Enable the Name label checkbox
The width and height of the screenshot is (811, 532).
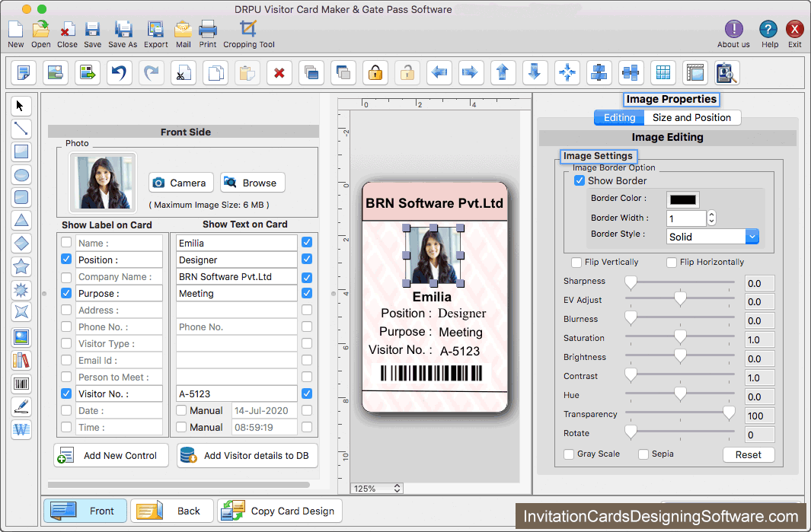coord(66,243)
